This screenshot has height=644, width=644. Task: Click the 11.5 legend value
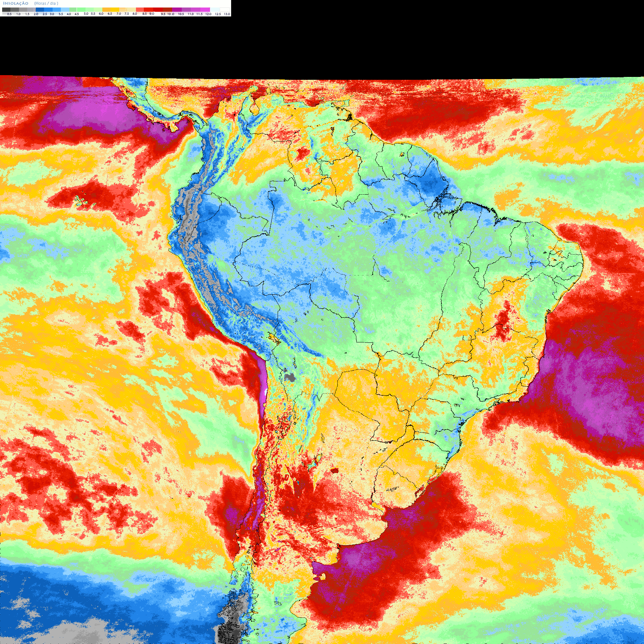click(x=199, y=14)
